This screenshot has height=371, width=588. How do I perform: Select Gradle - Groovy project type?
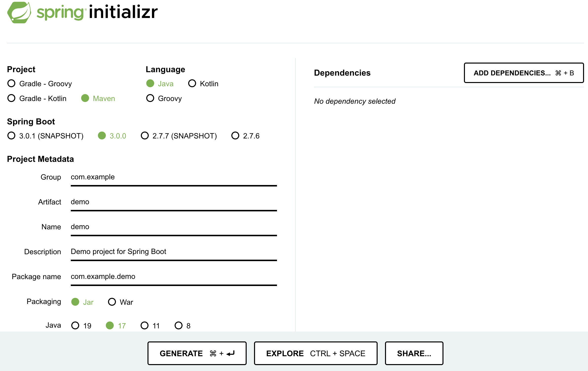point(11,84)
